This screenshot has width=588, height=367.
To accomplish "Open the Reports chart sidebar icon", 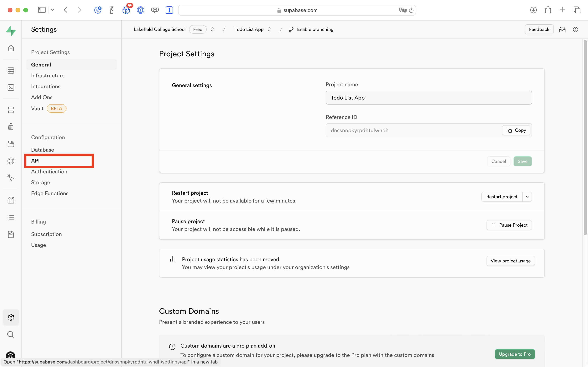I will pos(11,200).
